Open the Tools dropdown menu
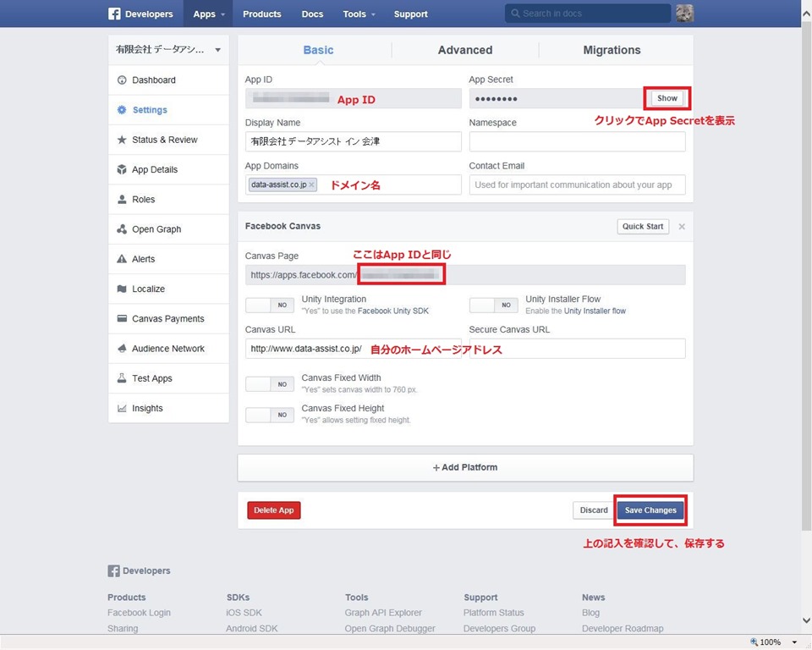Screen dimensions: 812x650 (x=359, y=14)
